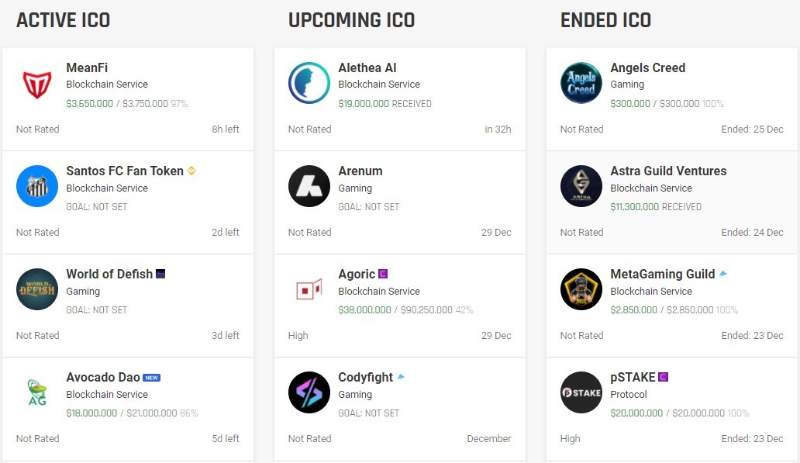Open the Astra Guild Ventures logo
This screenshot has height=463, width=800.
pyautogui.click(x=581, y=186)
